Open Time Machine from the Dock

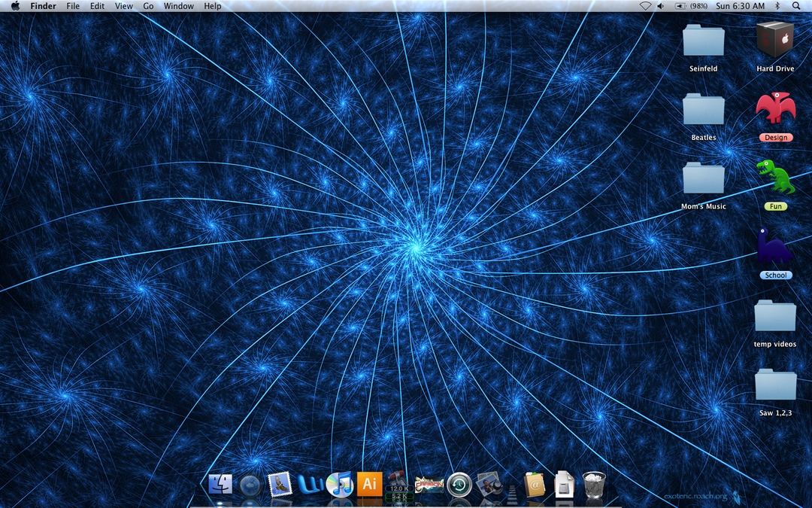(459, 485)
